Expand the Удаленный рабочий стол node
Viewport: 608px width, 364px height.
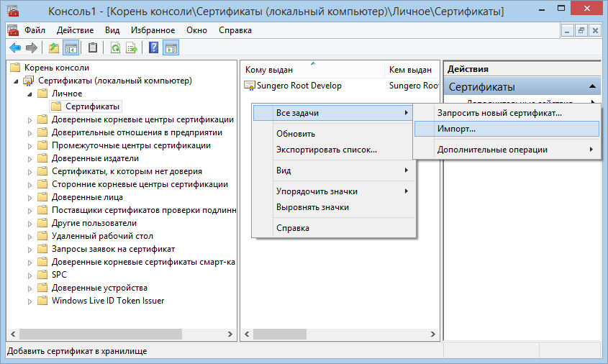pos(30,236)
